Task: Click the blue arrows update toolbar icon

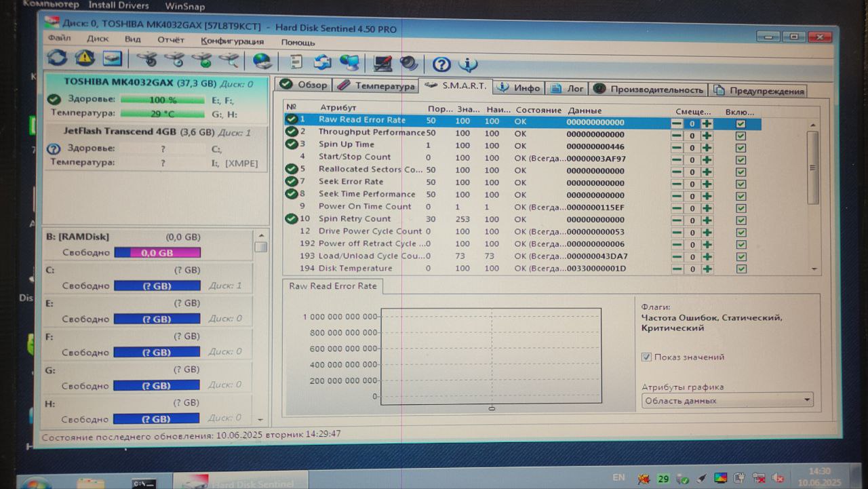Action: (x=322, y=62)
